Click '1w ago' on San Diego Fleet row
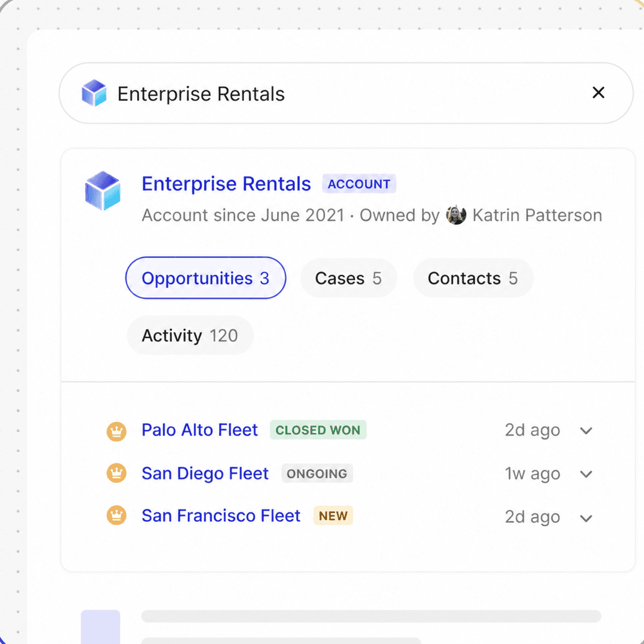 pos(532,473)
